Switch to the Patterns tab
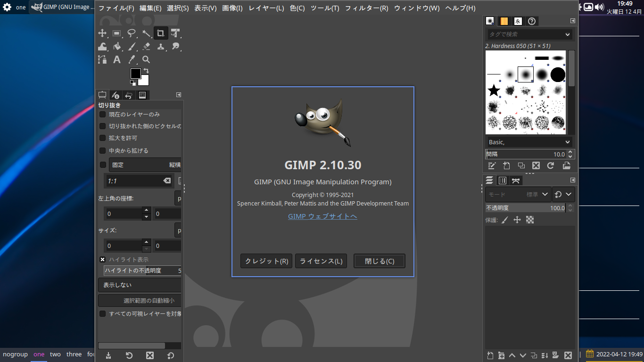This screenshot has height=362, width=644. click(x=504, y=21)
